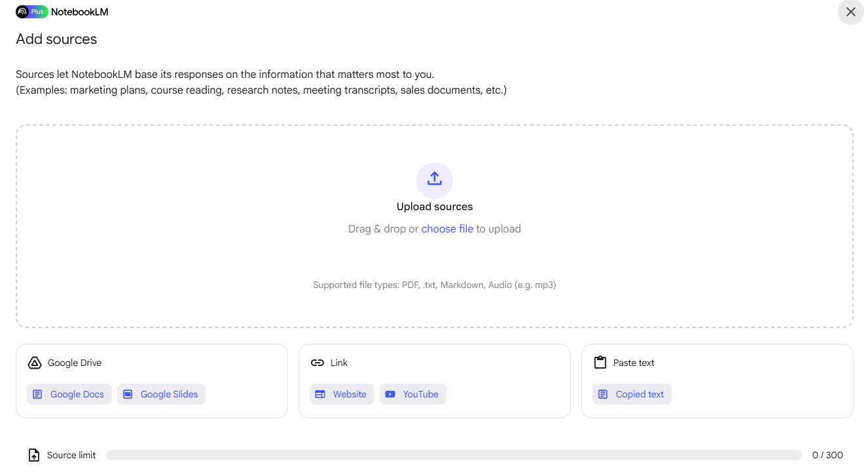Click the NotebookLM Plus logo icon
Screen dimensions: 868x476
point(32,12)
